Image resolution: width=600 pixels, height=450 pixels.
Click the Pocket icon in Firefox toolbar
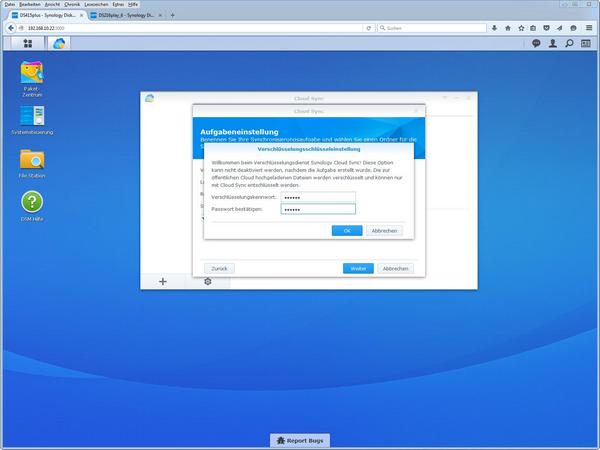coord(546,28)
